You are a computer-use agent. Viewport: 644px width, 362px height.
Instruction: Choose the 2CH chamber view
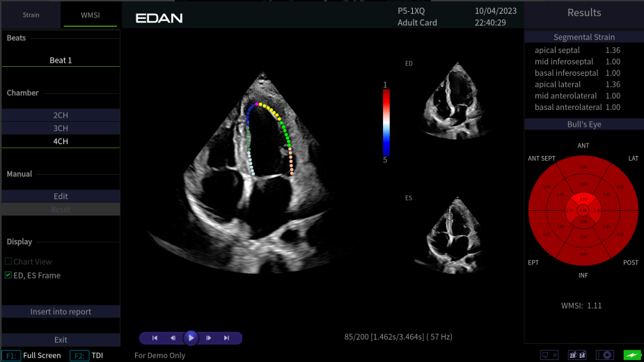coord(61,115)
